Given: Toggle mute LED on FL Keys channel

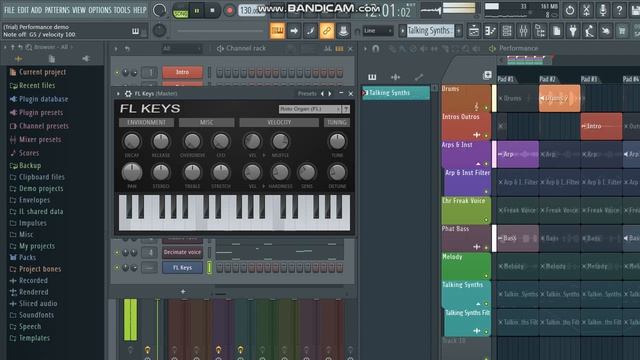Looking at the screenshot, I should [117, 268].
